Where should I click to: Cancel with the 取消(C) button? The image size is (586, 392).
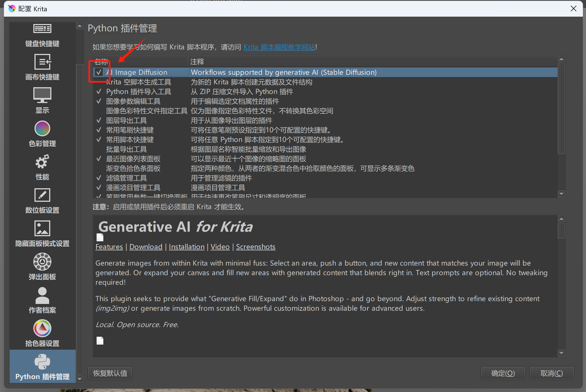tap(552, 373)
